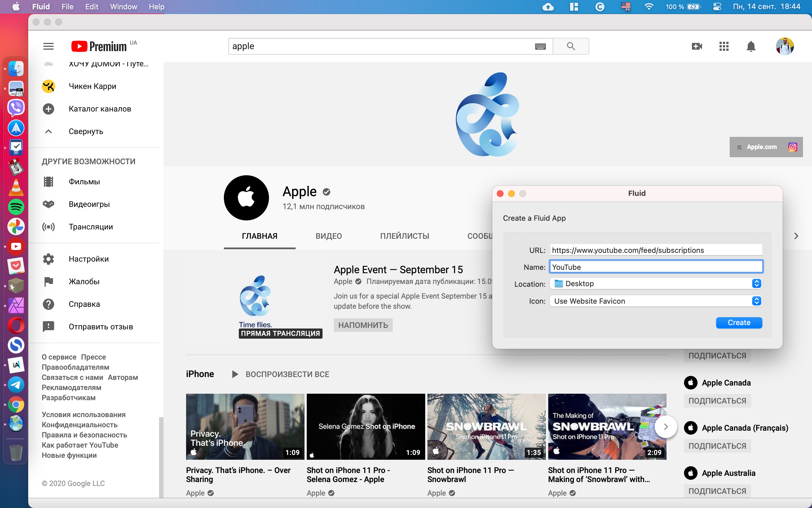The width and height of the screenshot is (812, 508).
Task: Advance the iPhone video carousel arrow
Action: 666,427
